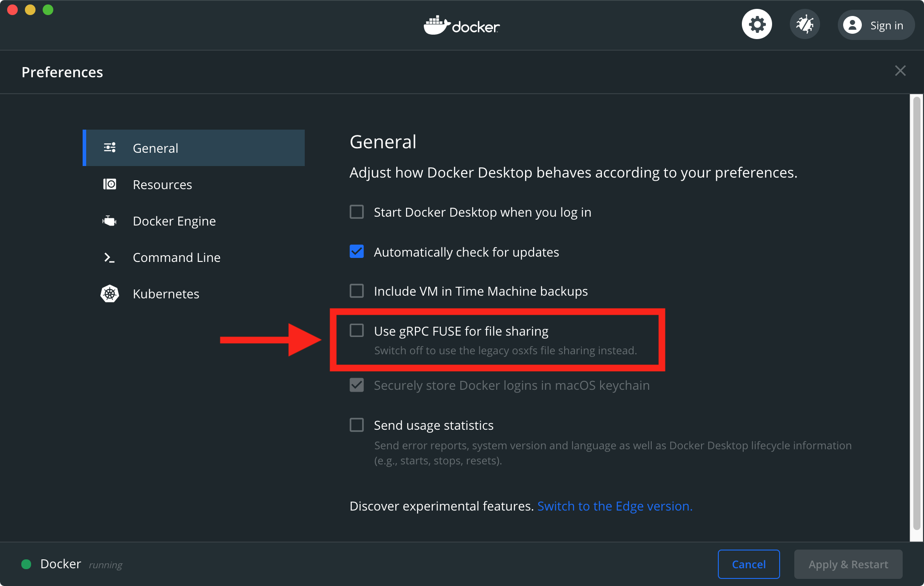Click the bug/feedback icon

[x=804, y=25]
